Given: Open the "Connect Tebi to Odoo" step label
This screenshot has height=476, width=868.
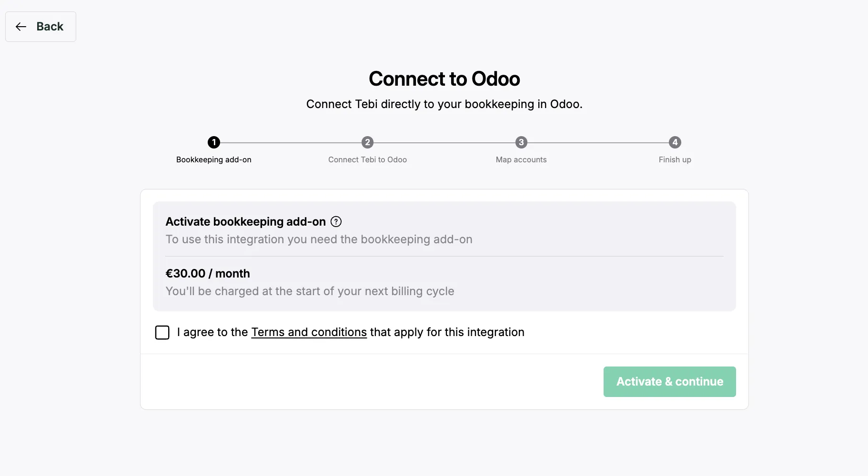Looking at the screenshot, I should [x=367, y=160].
